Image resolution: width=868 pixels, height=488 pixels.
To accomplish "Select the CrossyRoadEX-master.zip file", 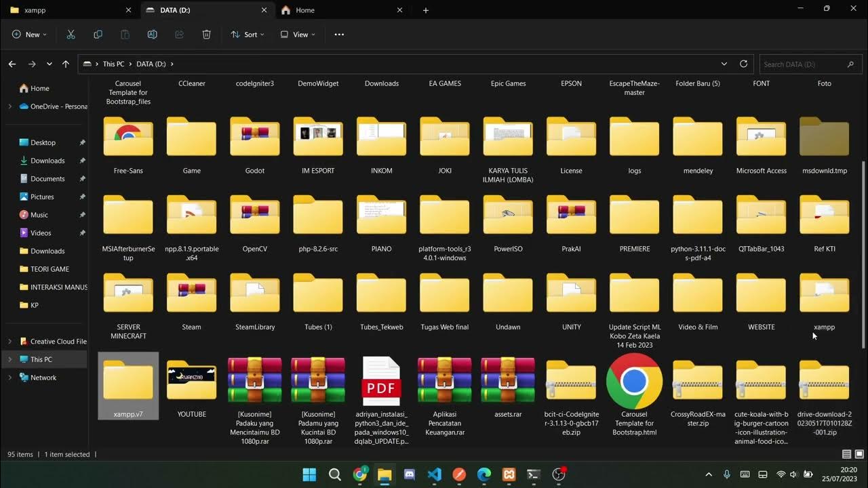I will [698, 392].
